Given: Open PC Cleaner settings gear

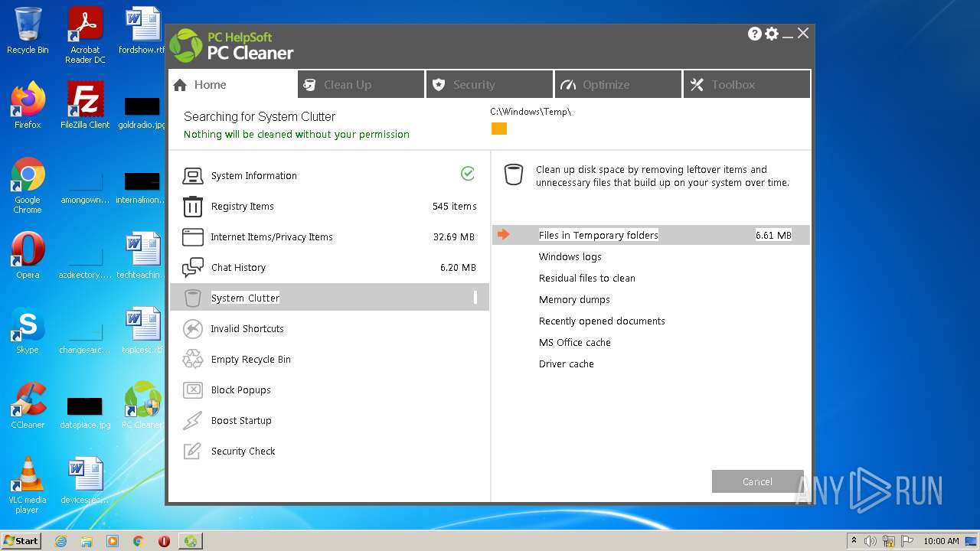Looking at the screenshot, I should pyautogui.click(x=772, y=34).
